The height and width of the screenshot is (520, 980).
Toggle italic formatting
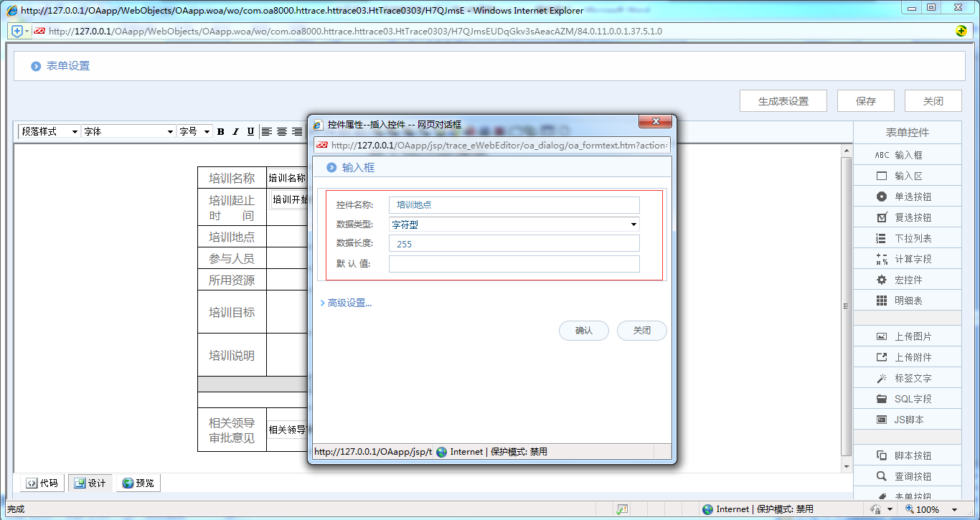click(235, 131)
